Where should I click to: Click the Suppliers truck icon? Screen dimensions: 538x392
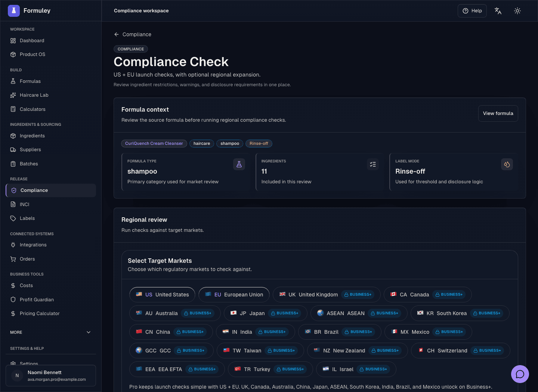click(13, 150)
